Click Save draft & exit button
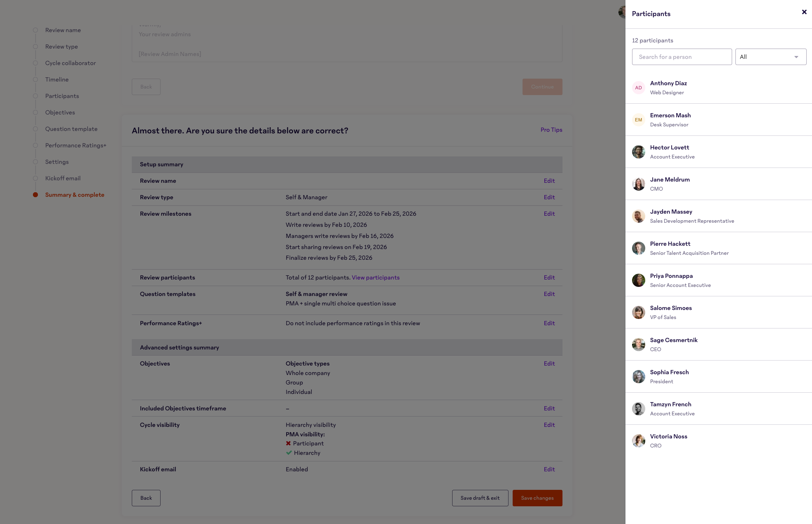The image size is (812, 524). coord(480,498)
